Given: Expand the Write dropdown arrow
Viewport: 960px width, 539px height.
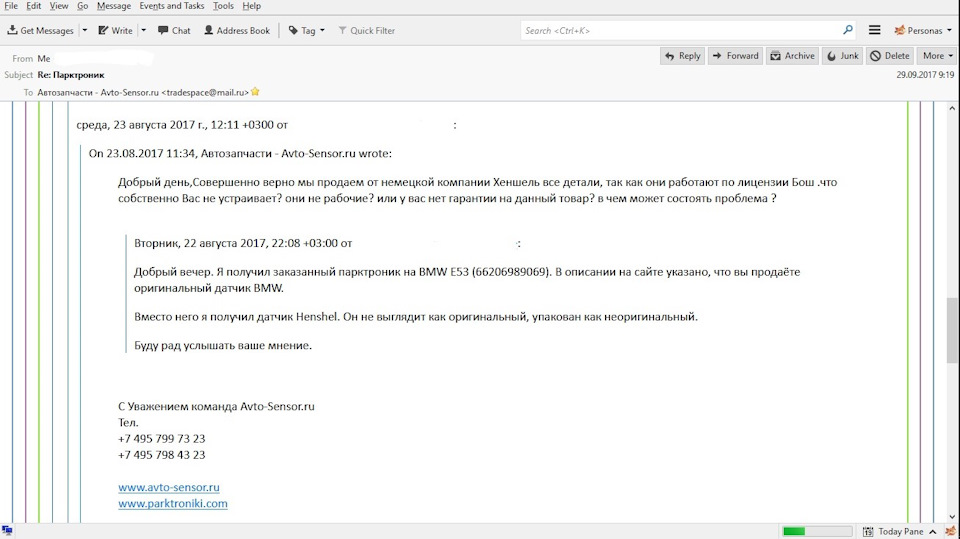Looking at the screenshot, I should pos(144,31).
